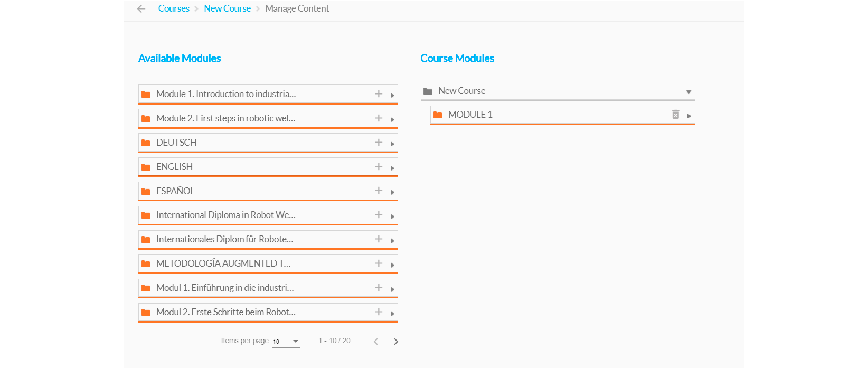Open Courses breadcrumb link
The height and width of the screenshot is (368, 868).
[x=174, y=8]
